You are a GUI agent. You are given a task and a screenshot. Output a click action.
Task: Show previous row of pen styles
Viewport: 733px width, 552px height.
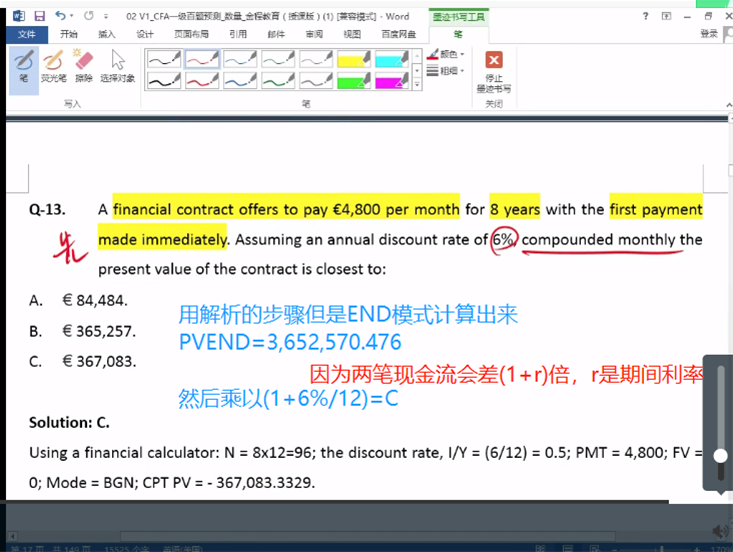coord(417,56)
